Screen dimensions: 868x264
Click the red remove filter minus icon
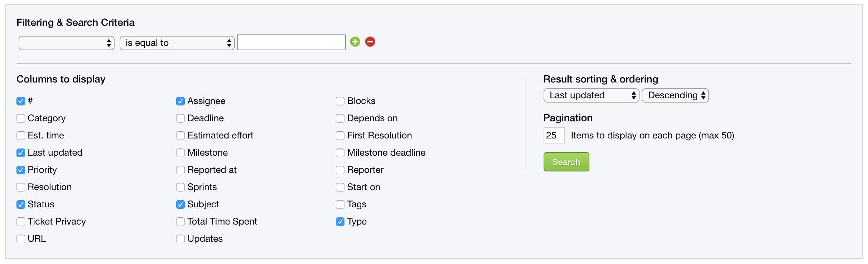click(370, 42)
